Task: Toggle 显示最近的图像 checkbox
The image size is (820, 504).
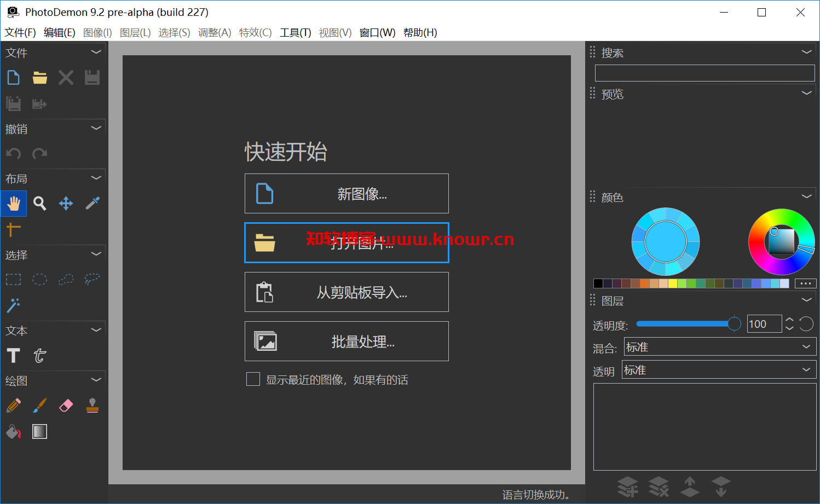Action: pos(253,379)
